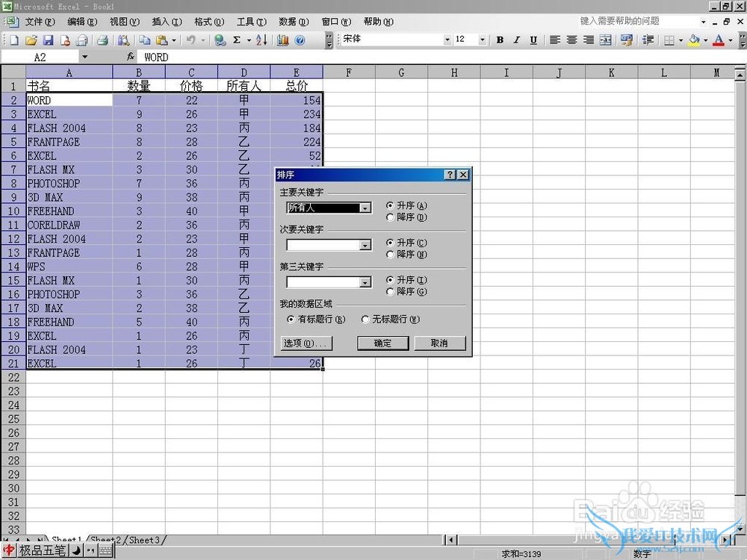
Task: Click the AutoSum sigma icon
Action: 237,40
